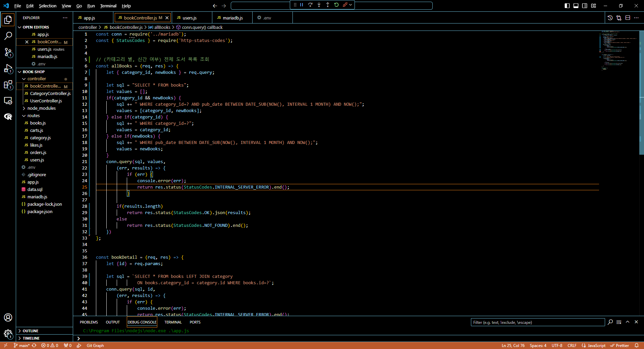Close bookController.js in Open Editors list

27,42
